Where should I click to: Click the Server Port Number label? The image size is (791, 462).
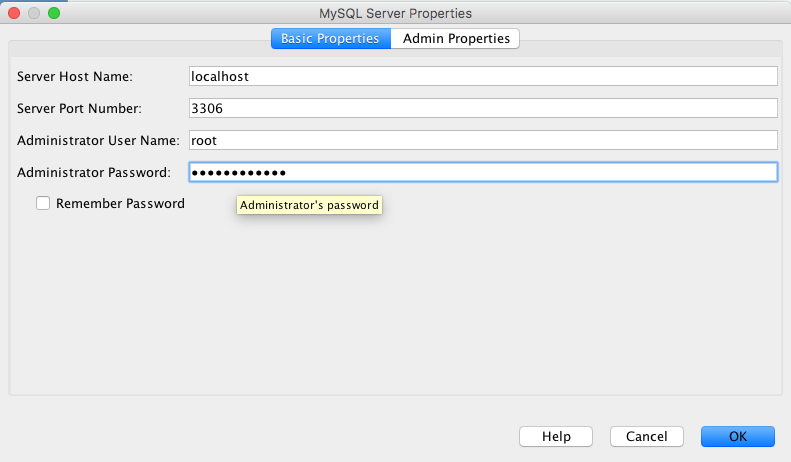(x=79, y=108)
